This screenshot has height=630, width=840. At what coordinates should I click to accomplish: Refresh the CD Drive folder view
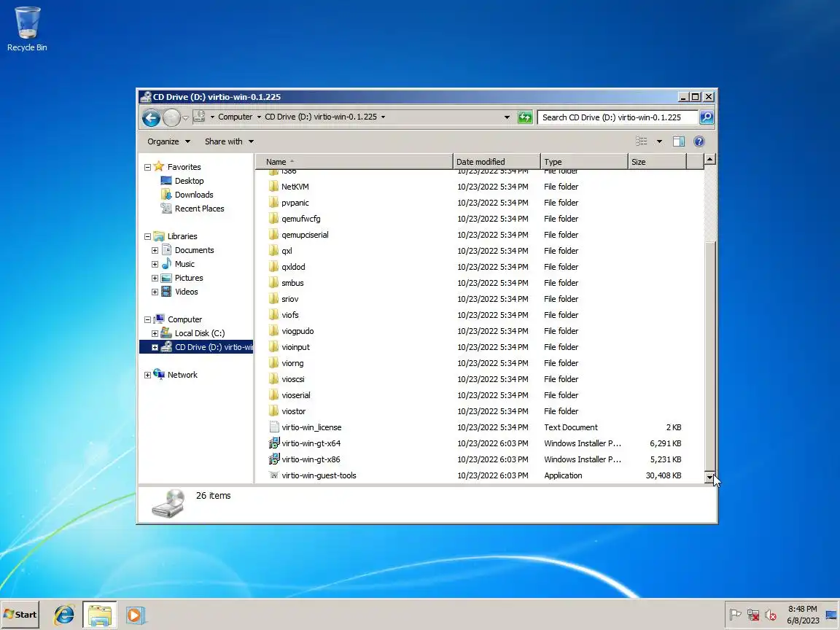[x=525, y=117]
